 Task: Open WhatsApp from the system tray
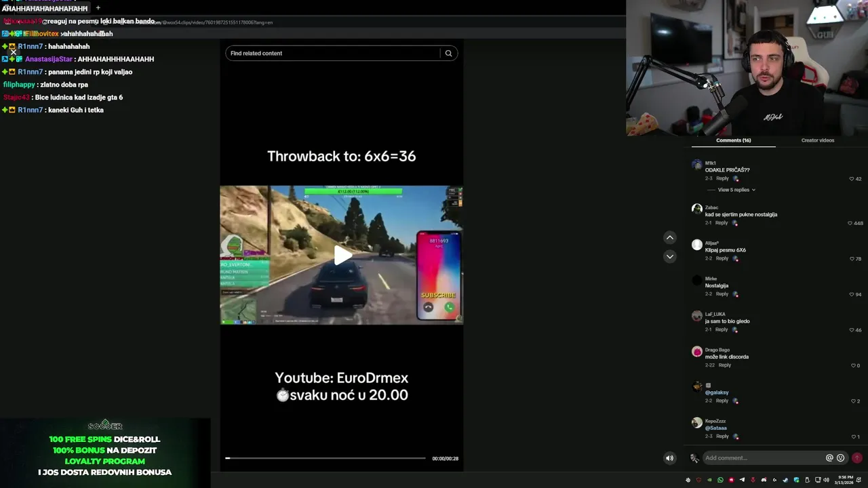tap(720, 480)
